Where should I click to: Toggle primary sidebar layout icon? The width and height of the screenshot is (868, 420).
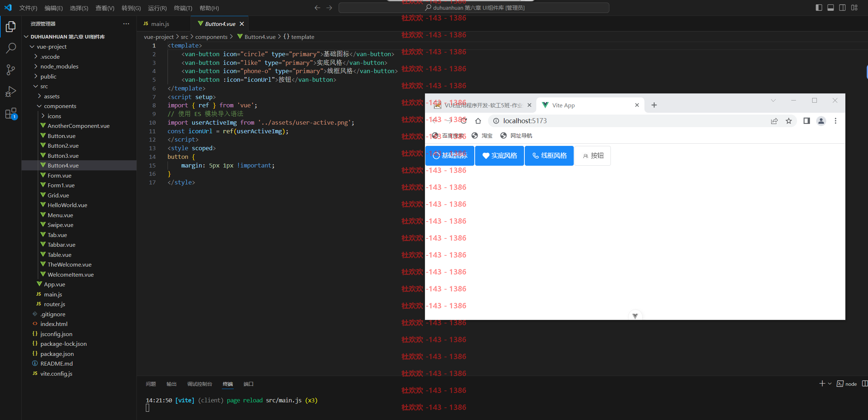(x=819, y=8)
